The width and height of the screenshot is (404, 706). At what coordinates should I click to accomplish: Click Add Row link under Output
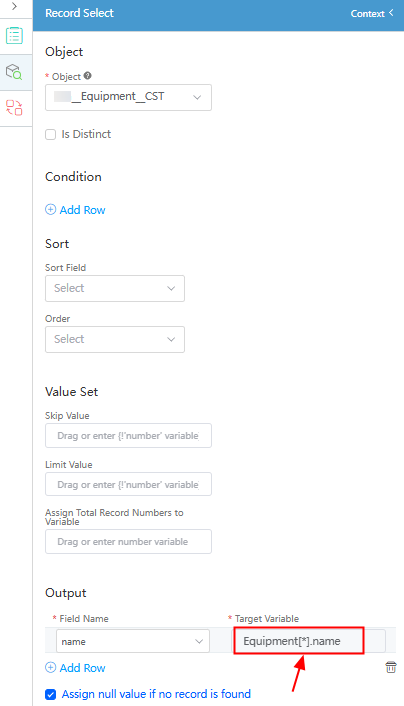tap(82, 668)
